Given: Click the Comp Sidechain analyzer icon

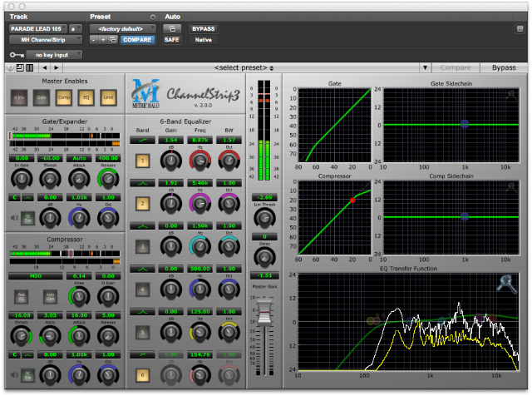Looking at the screenshot, I should click(x=512, y=187).
